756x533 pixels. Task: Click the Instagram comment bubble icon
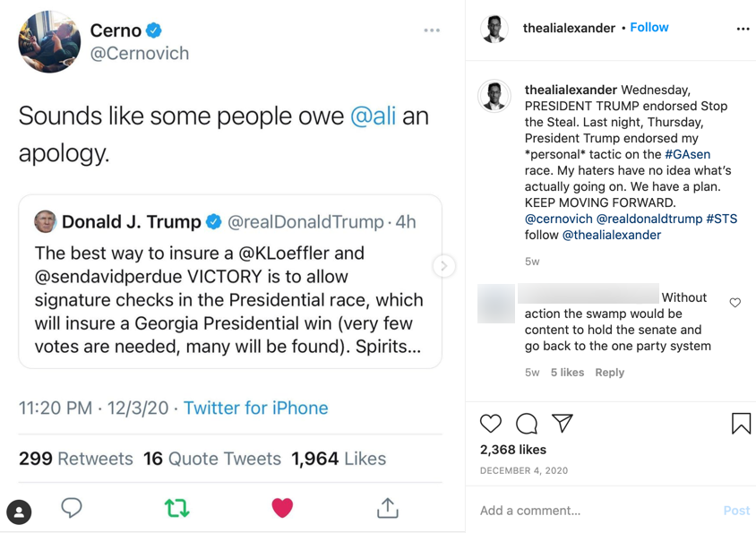(527, 423)
